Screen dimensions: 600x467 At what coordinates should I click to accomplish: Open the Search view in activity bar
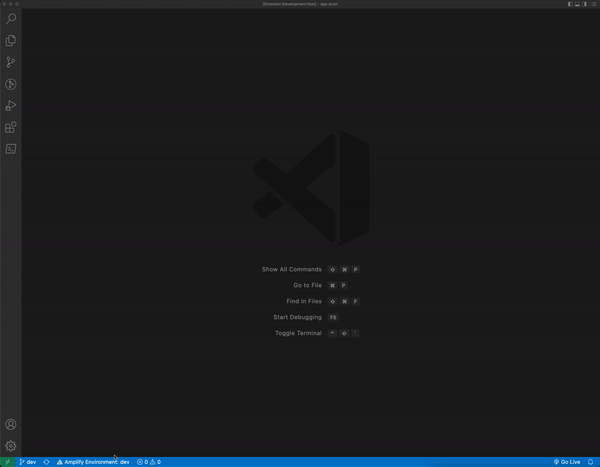[11, 19]
